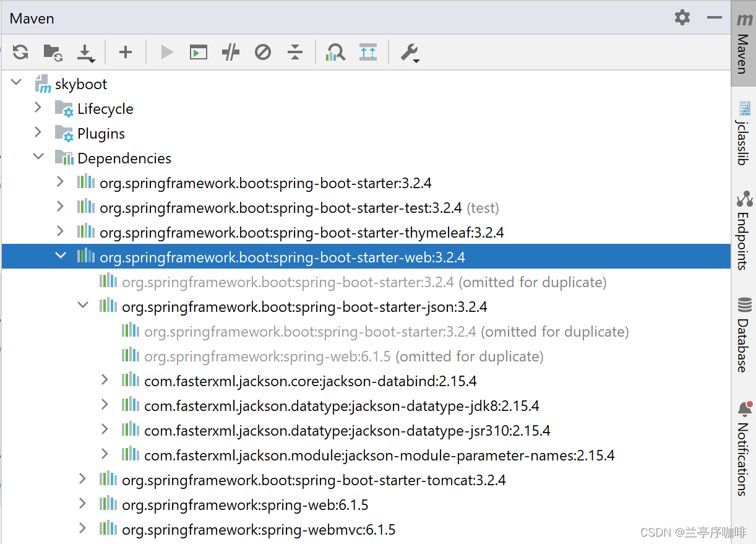This screenshot has width=756, height=544.
Task: Select spring-boot-starter-tomcat:3.2.4 row
Action: point(366,480)
